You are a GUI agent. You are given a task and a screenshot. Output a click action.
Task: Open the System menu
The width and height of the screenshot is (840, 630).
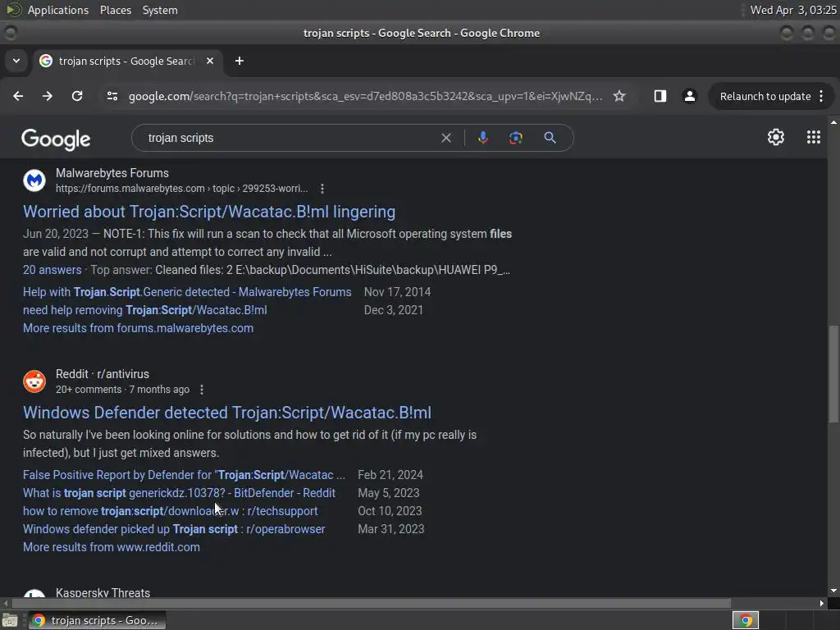click(160, 10)
